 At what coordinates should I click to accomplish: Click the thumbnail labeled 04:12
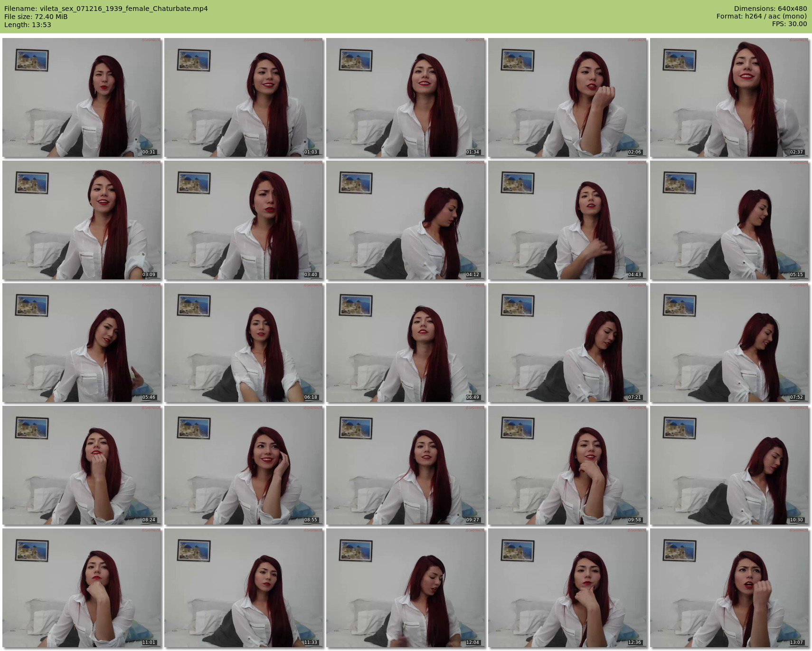click(406, 220)
